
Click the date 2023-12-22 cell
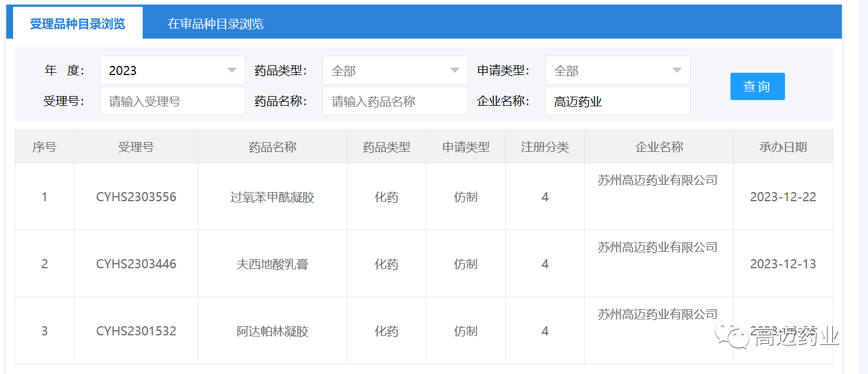click(783, 197)
